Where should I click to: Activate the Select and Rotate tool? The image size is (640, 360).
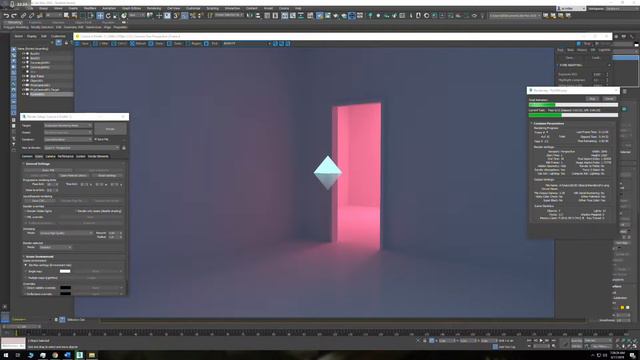coord(108,16)
